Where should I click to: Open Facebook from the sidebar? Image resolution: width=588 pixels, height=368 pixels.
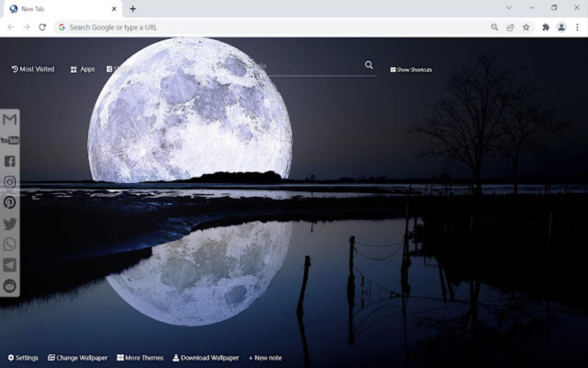[x=9, y=161]
